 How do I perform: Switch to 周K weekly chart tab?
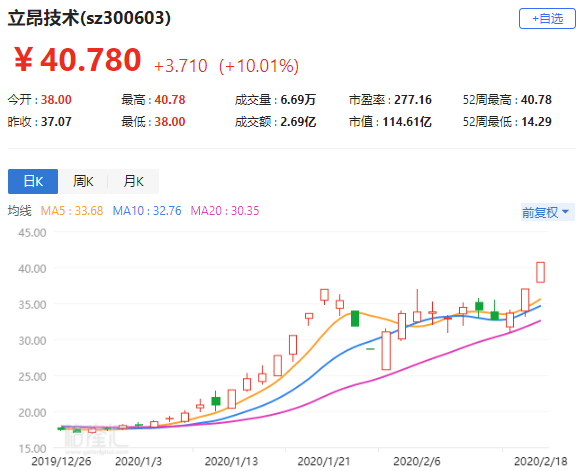tap(83, 181)
